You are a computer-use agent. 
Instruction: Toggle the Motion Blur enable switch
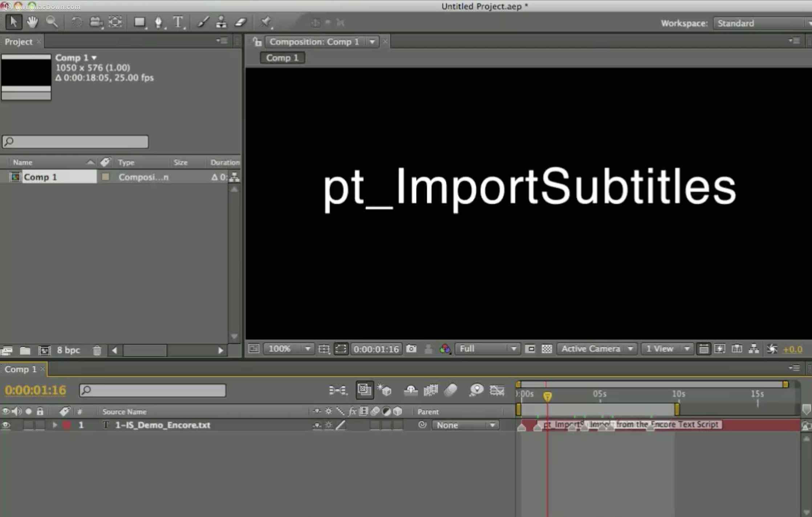click(x=450, y=390)
